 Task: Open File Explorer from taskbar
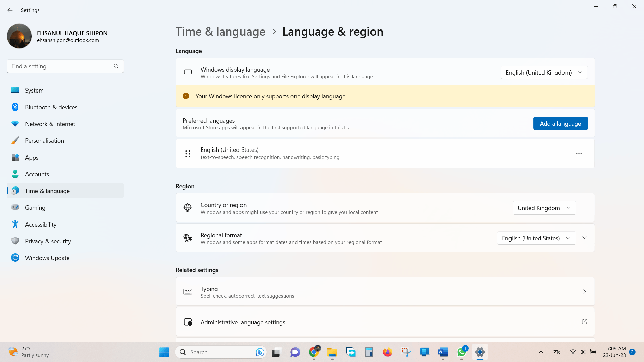coord(332,352)
